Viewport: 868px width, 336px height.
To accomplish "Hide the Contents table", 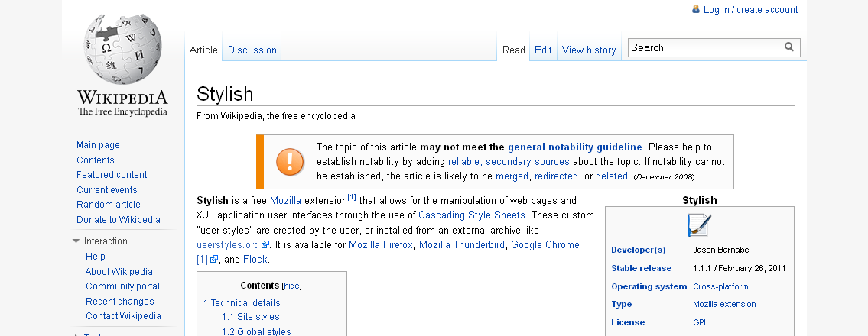I will (291, 286).
